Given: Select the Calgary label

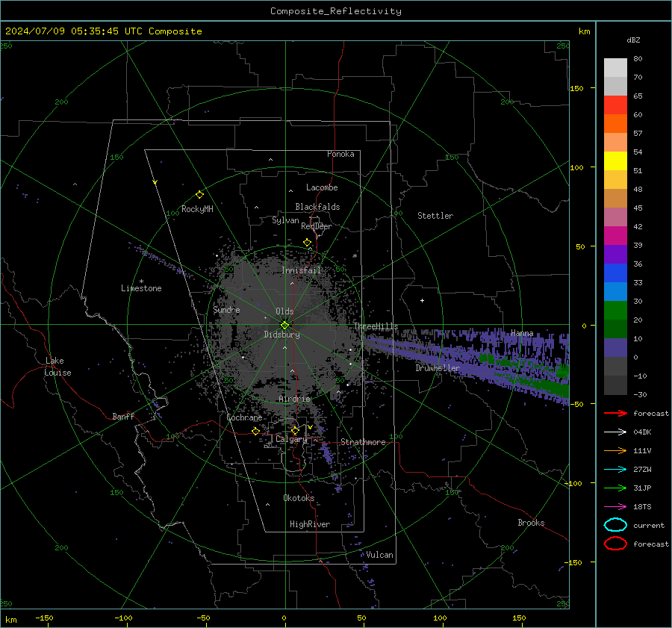Looking at the screenshot, I should click(x=291, y=439).
